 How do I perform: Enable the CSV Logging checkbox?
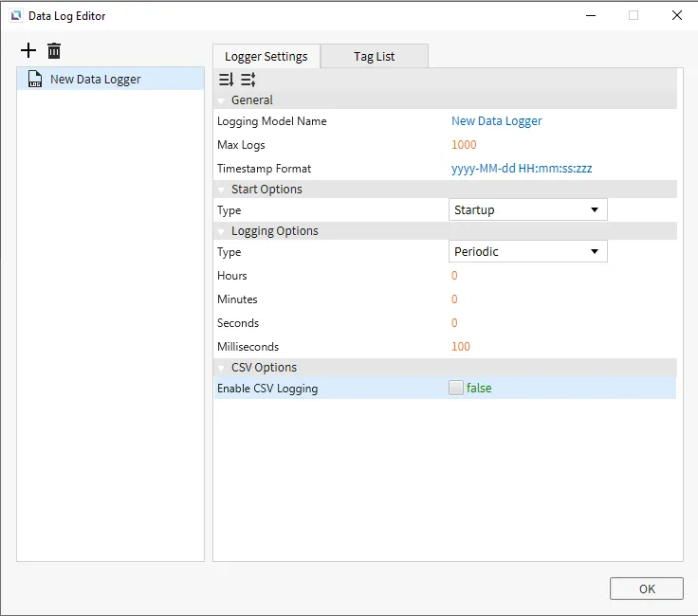click(x=456, y=388)
